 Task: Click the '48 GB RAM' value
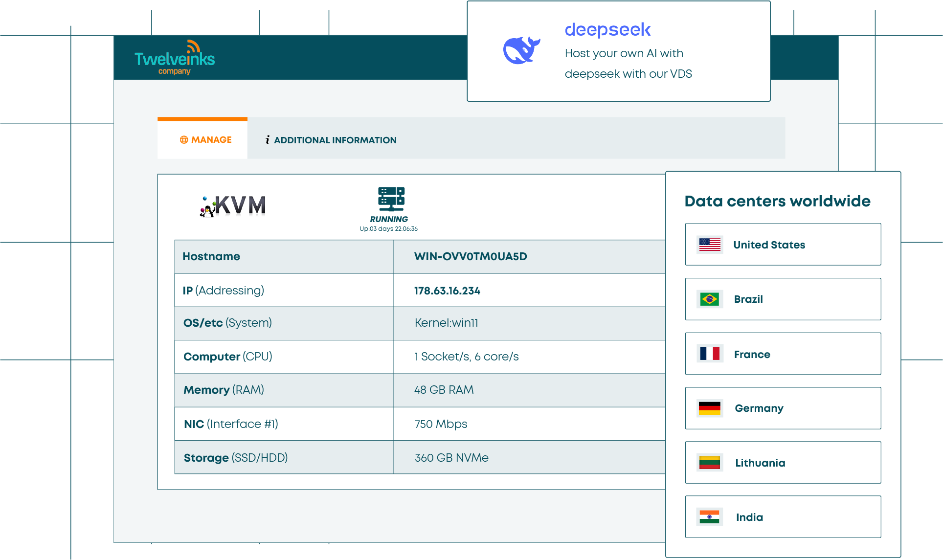(444, 390)
